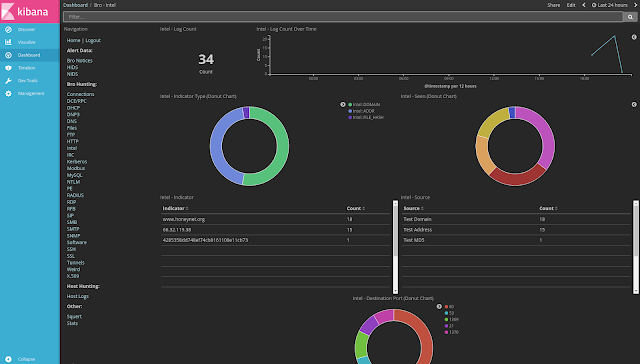Follow the Bro Notices link

(x=80, y=60)
